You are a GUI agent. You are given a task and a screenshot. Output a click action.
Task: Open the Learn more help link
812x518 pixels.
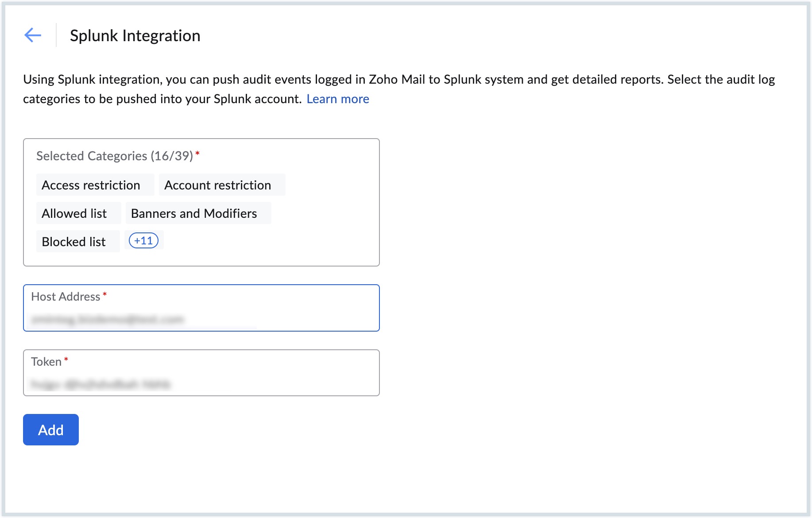337,99
